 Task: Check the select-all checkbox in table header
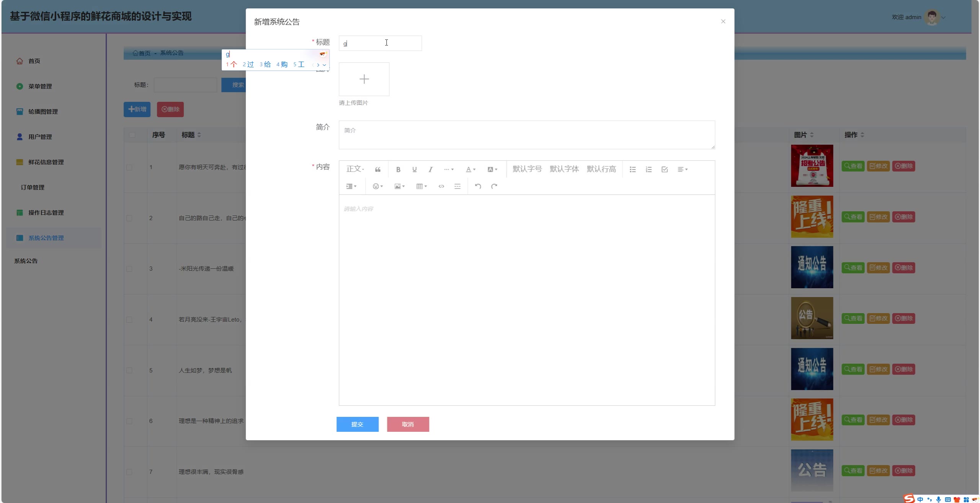(132, 135)
